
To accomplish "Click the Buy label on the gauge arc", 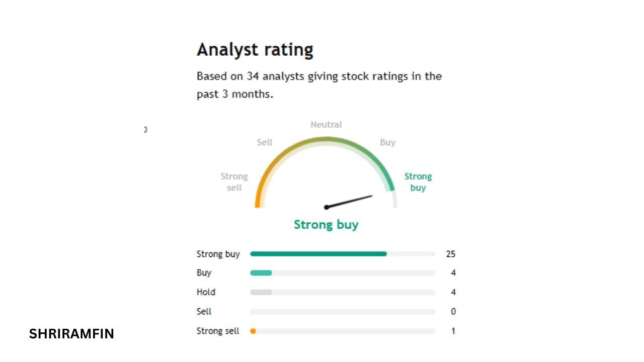I will [387, 142].
